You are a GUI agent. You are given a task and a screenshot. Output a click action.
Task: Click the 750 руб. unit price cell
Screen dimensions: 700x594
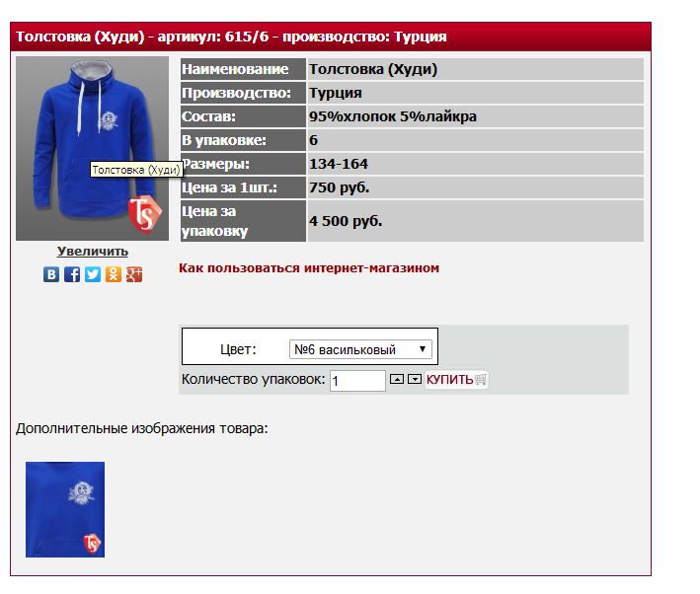pyautogui.click(x=476, y=187)
